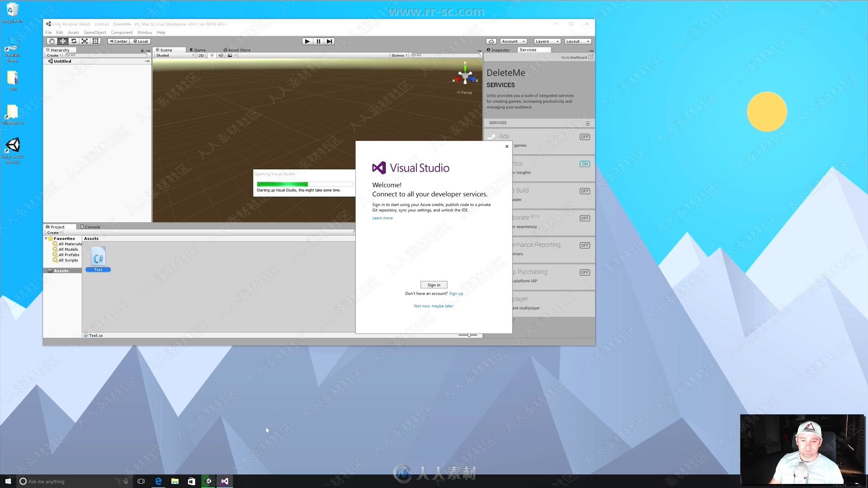Switch to the Game tab
This screenshot has width=868, height=488.
coord(198,50)
